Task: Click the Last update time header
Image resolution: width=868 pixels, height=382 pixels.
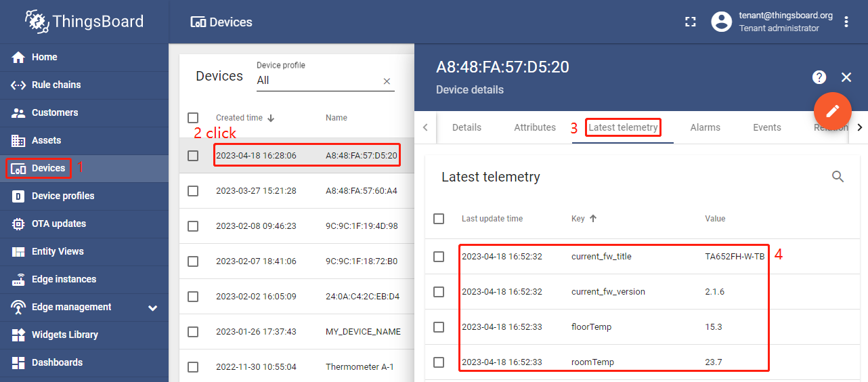Action: pos(492,219)
